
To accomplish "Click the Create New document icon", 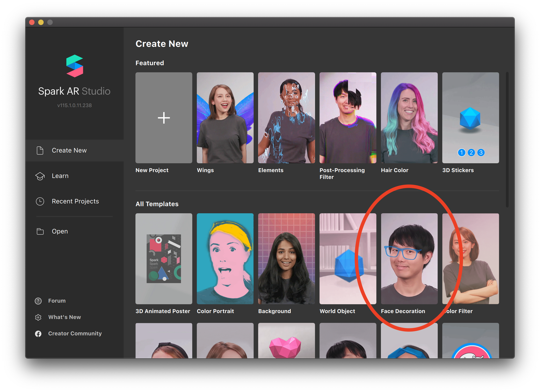I will tap(40, 151).
